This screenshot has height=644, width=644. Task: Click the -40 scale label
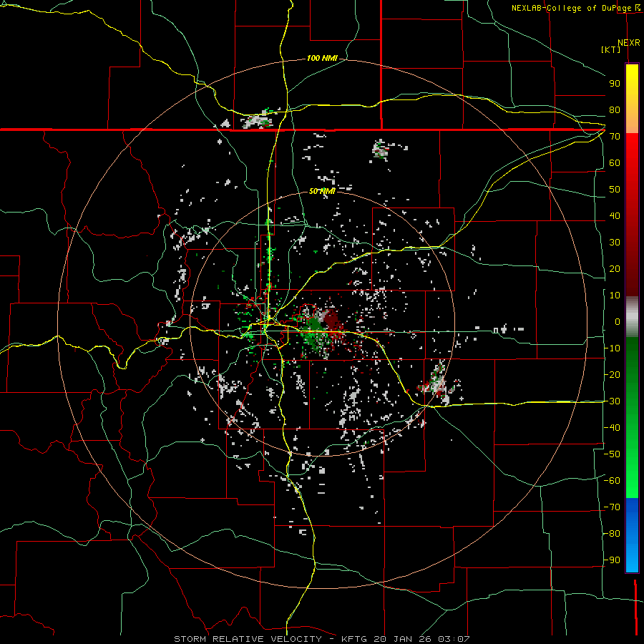click(612, 428)
